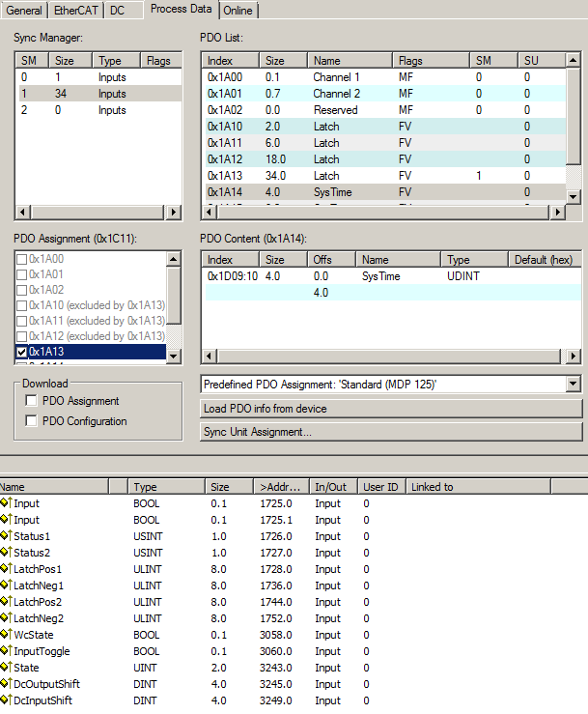Viewport: 588px width, 714px height.
Task: Enable the PDO Configuration download checkbox
Action: 32,420
